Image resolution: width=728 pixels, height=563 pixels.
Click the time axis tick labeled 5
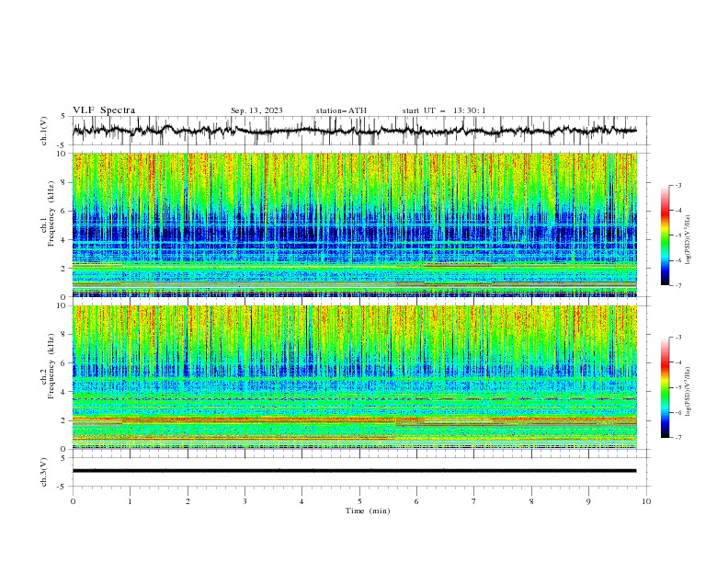tap(359, 501)
